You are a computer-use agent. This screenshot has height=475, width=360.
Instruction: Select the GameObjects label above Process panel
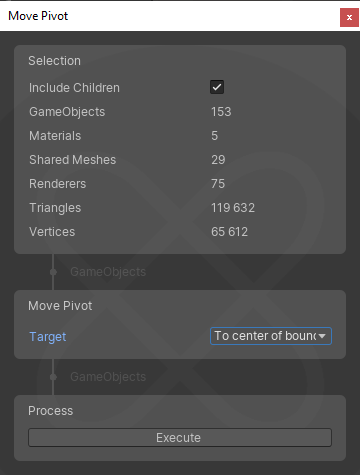pyautogui.click(x=108, y=377)
